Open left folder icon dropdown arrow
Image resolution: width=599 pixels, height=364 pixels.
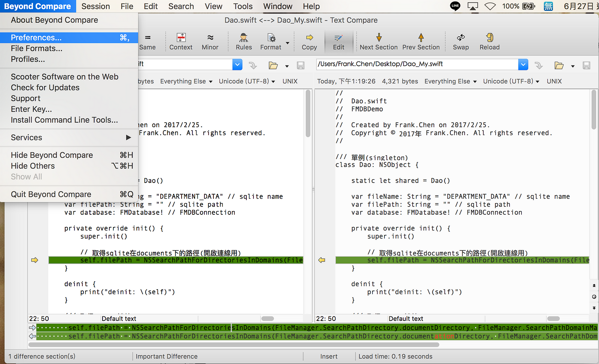tap(287, 66)
